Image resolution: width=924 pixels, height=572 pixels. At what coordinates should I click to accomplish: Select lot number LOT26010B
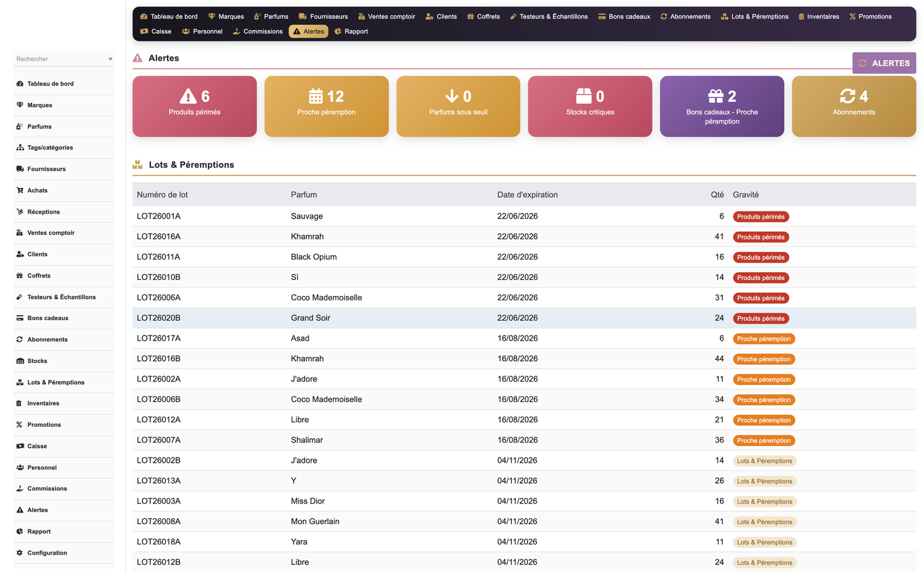tap(159, 277)
